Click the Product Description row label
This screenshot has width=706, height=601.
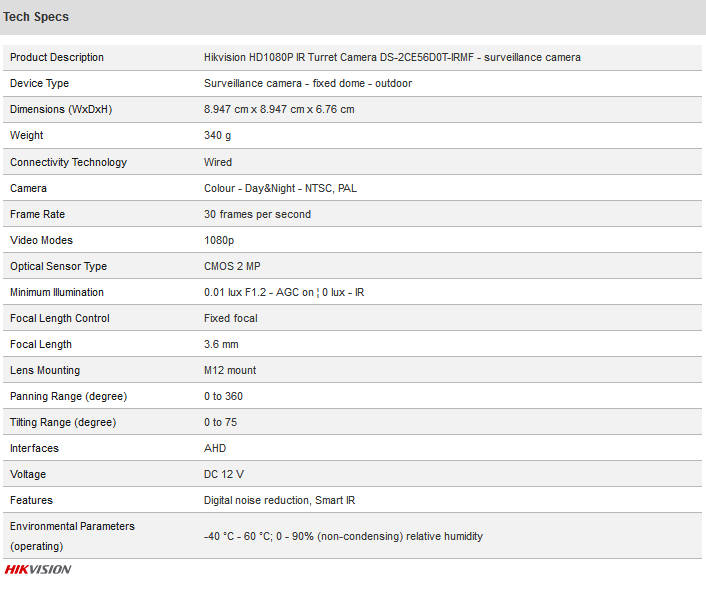pos(57,57)
